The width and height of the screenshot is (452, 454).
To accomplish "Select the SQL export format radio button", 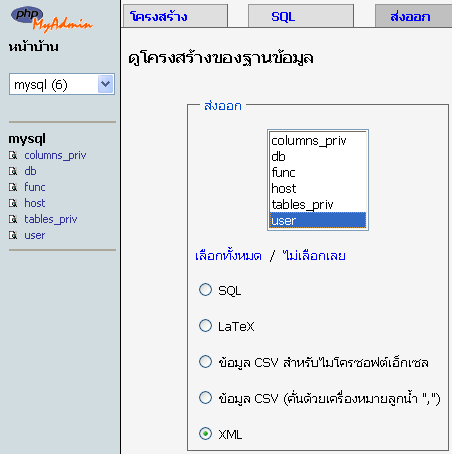I will pos(205,290).
